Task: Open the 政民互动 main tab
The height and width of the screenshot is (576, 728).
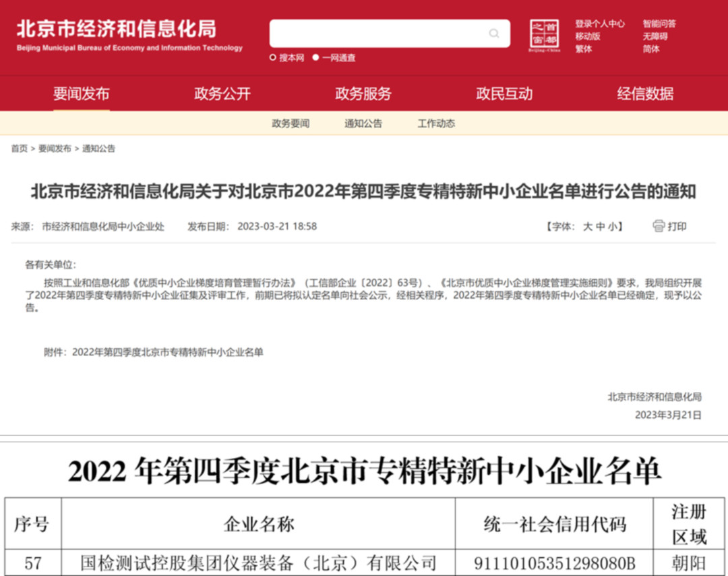Action: [x=504, y=93]
